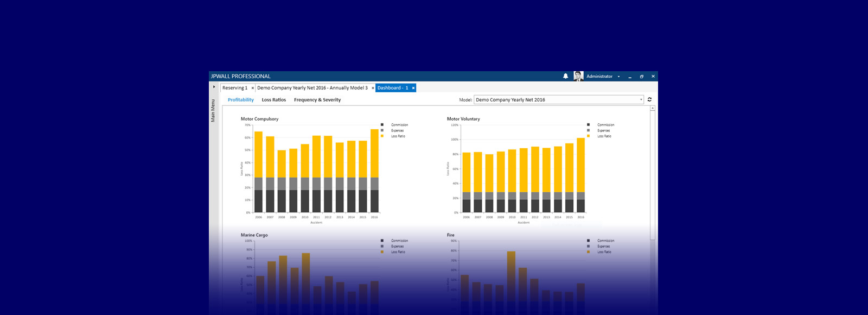This screenshot has width=868, height=315.
Task: Open the notifications bell in title bar
Action: coord(565,77)
